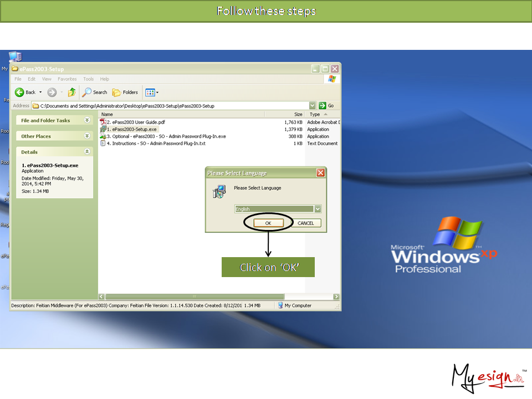Collapse the Details panel
Viewport: 532px width, 399px height.
click(x=87, y=151)
